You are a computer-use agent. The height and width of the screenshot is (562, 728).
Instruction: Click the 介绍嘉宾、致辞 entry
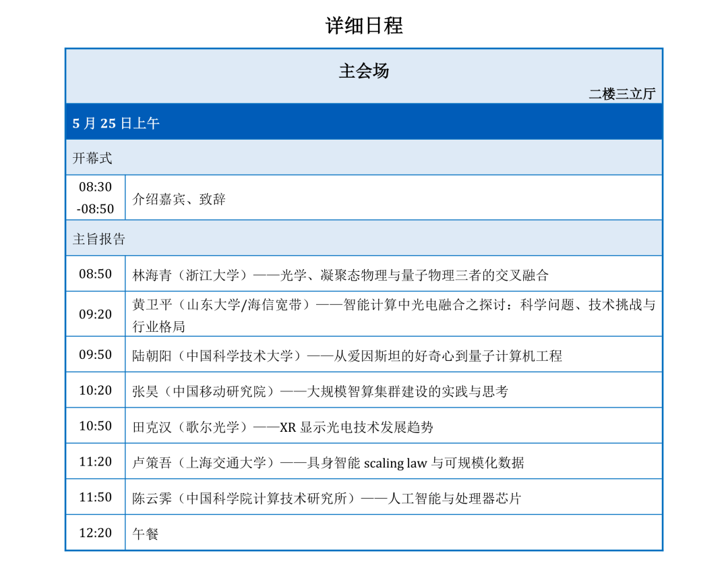pyautogui.click(x=171, y=198)
